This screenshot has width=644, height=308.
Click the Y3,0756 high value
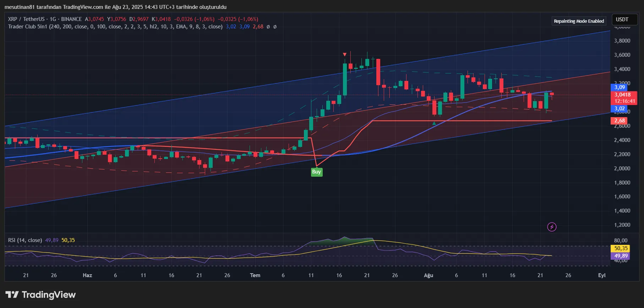pos(117,19)
